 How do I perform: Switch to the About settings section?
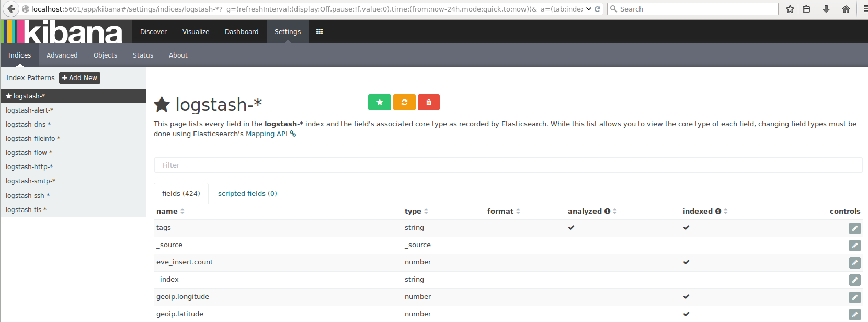[178, 55]
